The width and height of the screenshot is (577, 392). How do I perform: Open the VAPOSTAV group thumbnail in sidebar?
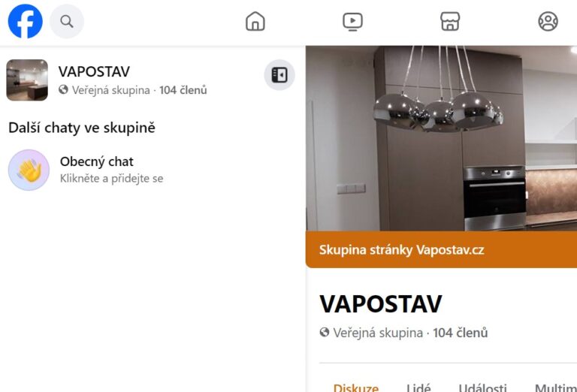tap(27, 80)
